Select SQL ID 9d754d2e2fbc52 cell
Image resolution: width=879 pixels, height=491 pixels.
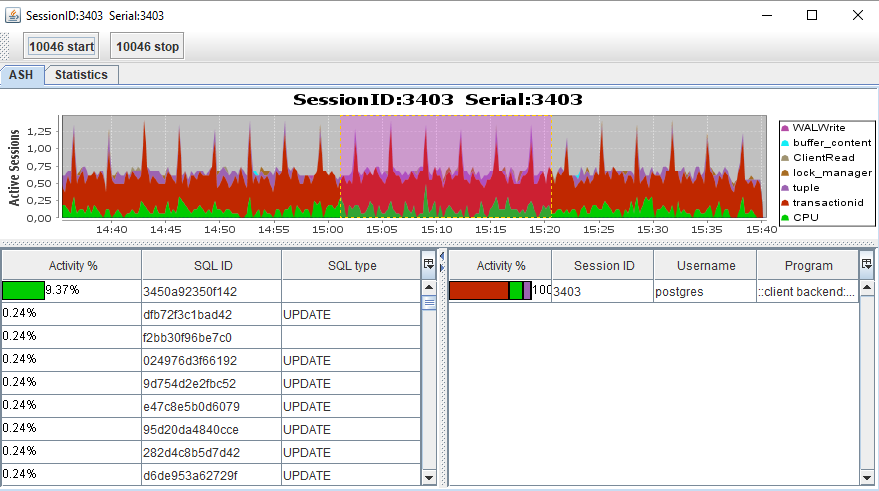click(x=211, y=383)
